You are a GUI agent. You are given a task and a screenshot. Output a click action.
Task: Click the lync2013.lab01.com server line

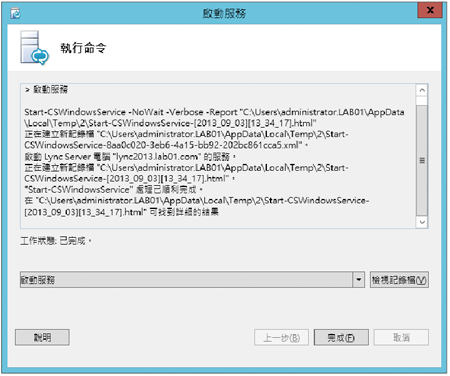click(130, 156)
